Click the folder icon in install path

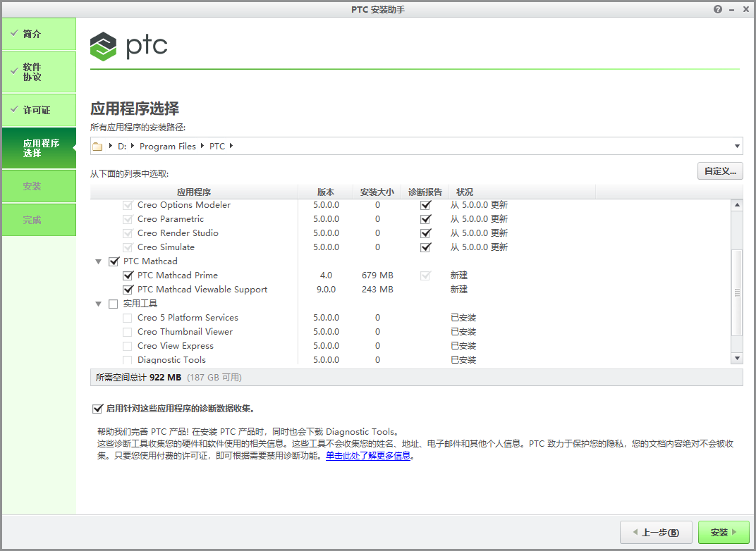click(x=97, y=147)
